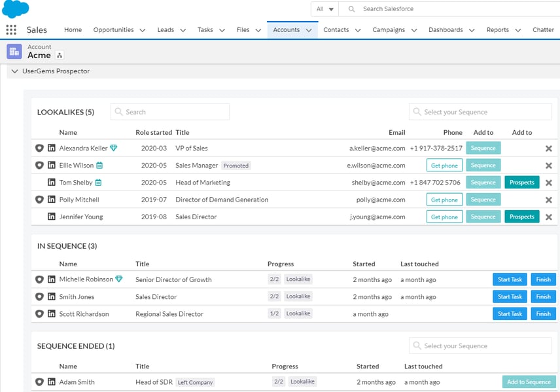Expand the Contacts tab dropdown chevron

click(x=357, y=30)
